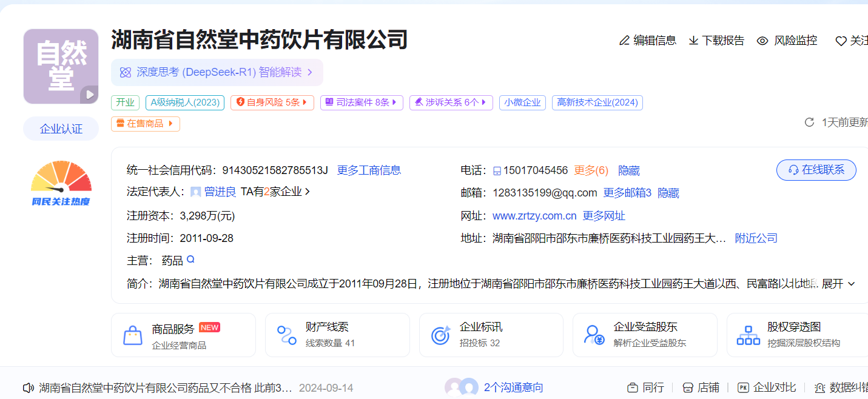Click the 自然堂 company logo thumbnail
868x399 pixels.
61,66
